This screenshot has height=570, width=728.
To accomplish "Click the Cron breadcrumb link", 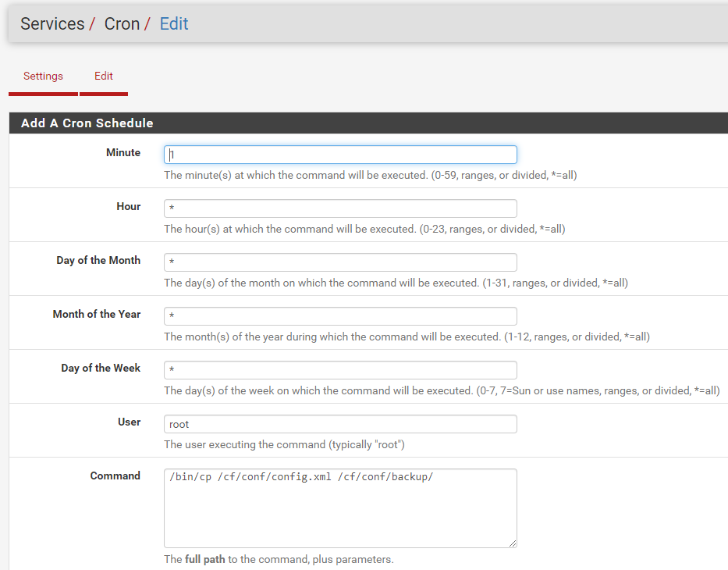I will (122, 23).
